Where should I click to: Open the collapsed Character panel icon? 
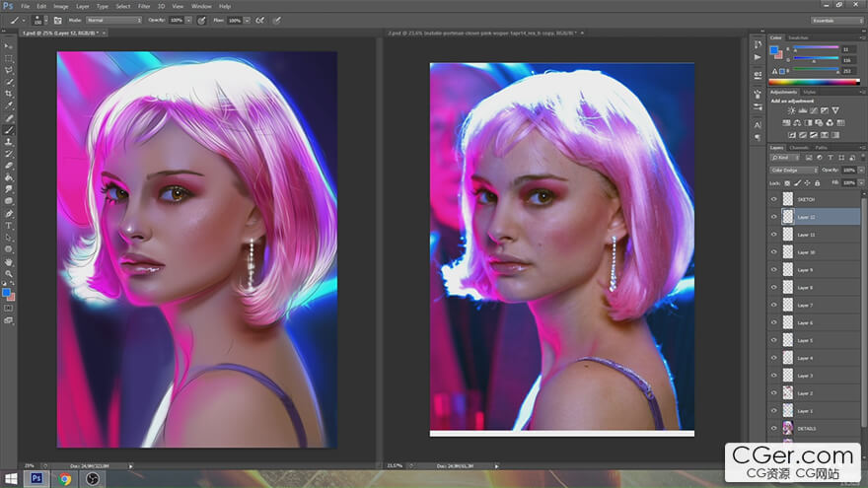pos(758,125)
